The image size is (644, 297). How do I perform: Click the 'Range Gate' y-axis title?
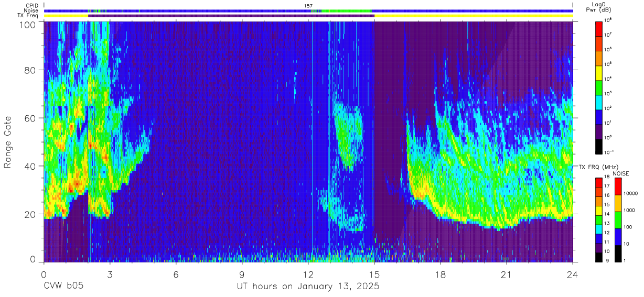(x=8, y=142)
